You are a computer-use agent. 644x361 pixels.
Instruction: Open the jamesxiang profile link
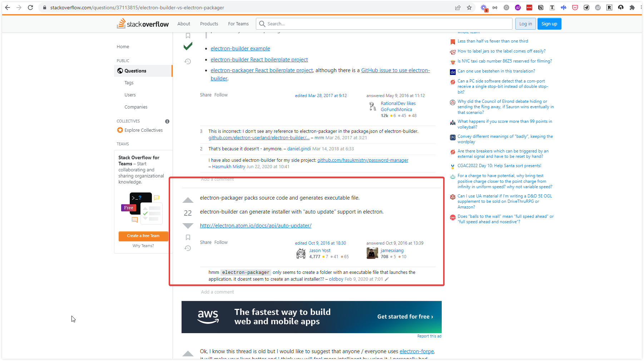coord(392,251)
